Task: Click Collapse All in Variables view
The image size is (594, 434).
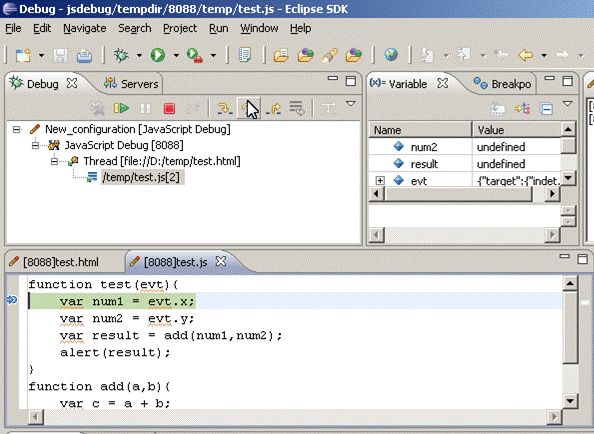Action: pyautogui.click(x=546, y=109)
